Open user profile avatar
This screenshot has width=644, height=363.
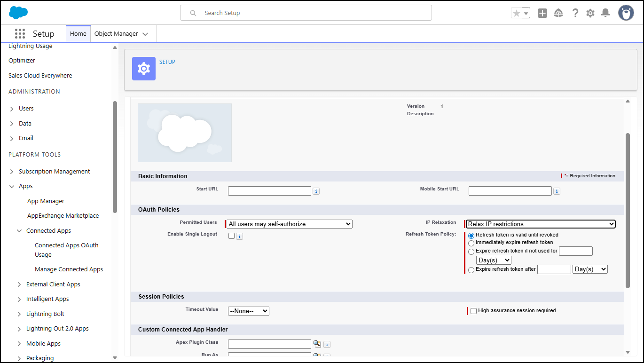[x=626, y=13]
